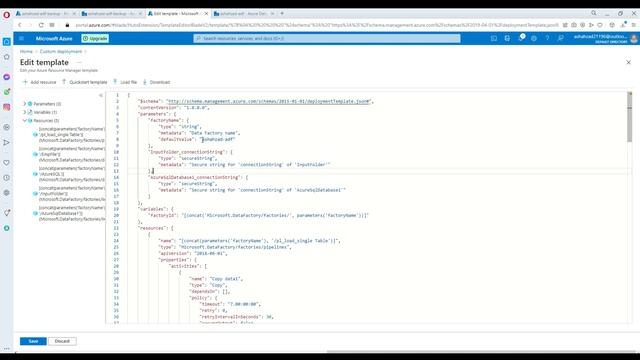Open Opera easy setup menu icon
Screen dimensions: 640x360
click(x=633, y=25)
